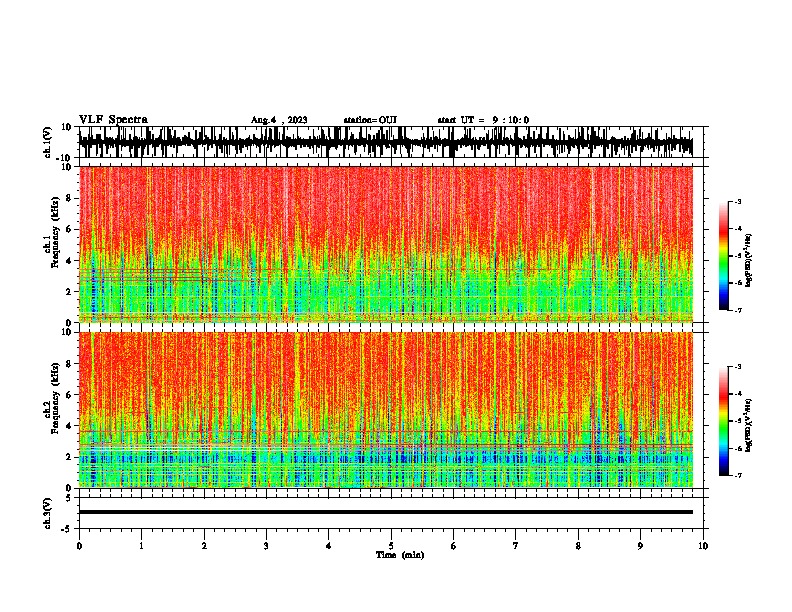Click the "-7" tick on ch.1 color bar
The width and height of the screenshot is (792, 612).
738,310
